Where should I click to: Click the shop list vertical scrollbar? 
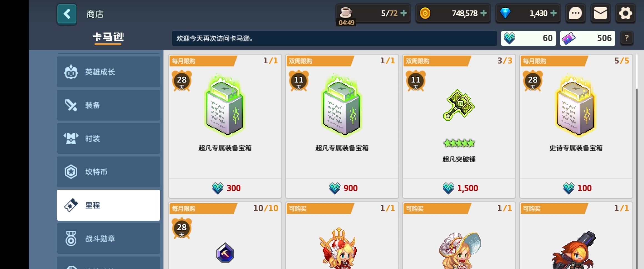[637, 161]
